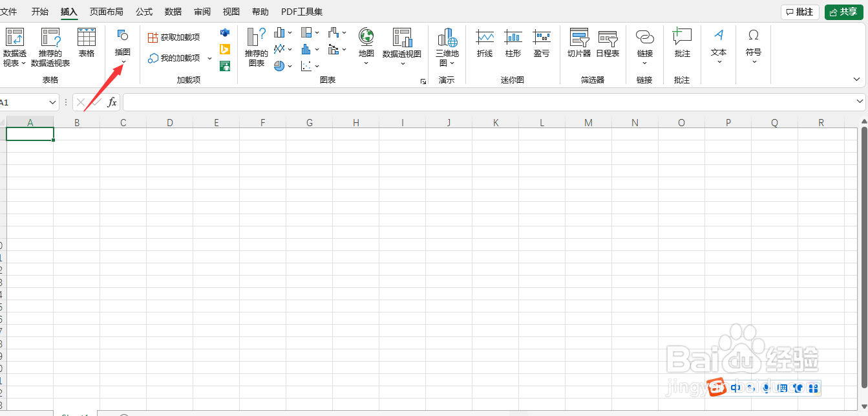Open hierarchy (treemap) chart dropdown
Screen dimensions: 868x416
310,32
